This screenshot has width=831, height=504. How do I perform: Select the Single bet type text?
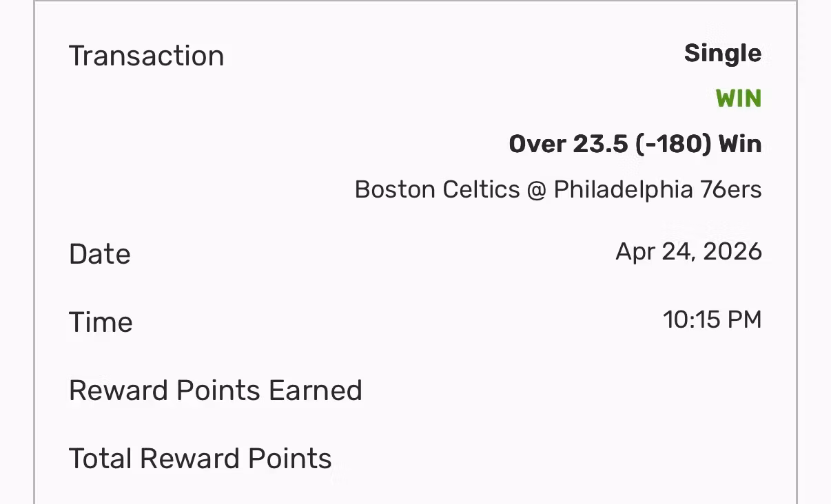723,54
